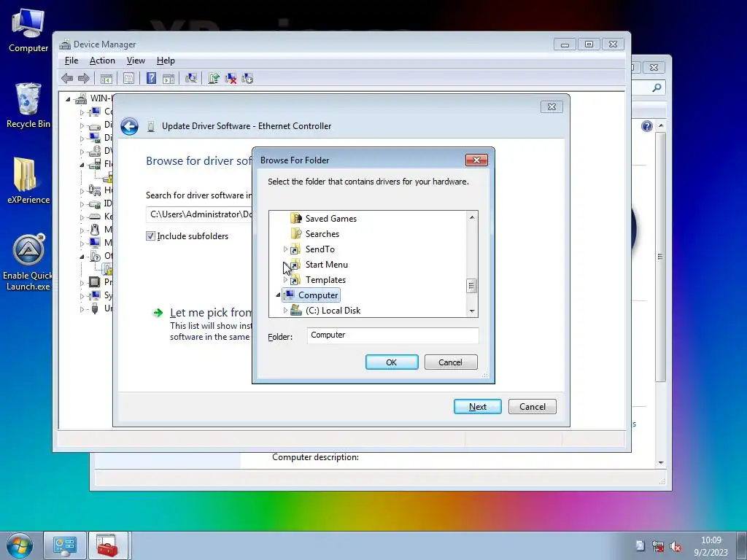Select Searches in folder tree
Screen dimensions: 747x560
[322, 234]
